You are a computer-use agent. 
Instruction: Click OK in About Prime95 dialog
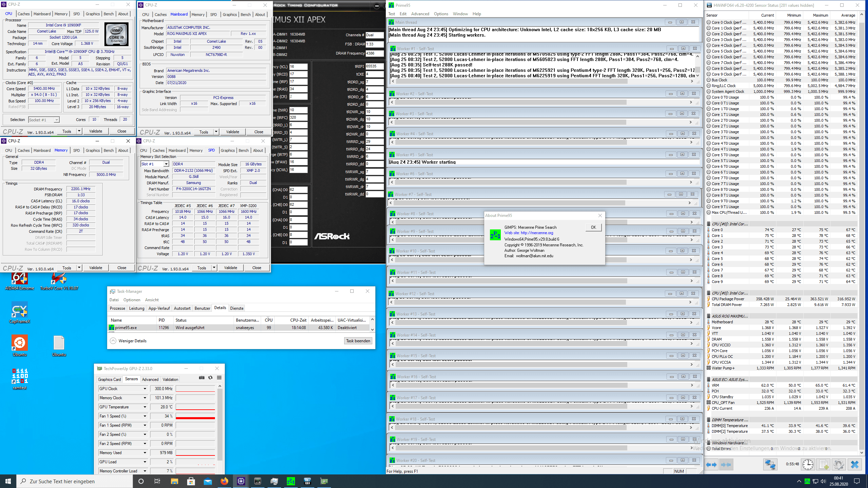(593, 227)
